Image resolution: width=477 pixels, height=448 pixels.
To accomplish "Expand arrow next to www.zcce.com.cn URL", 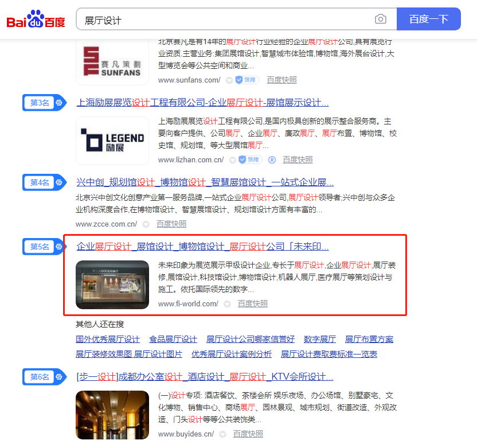I will coord(146,224).
